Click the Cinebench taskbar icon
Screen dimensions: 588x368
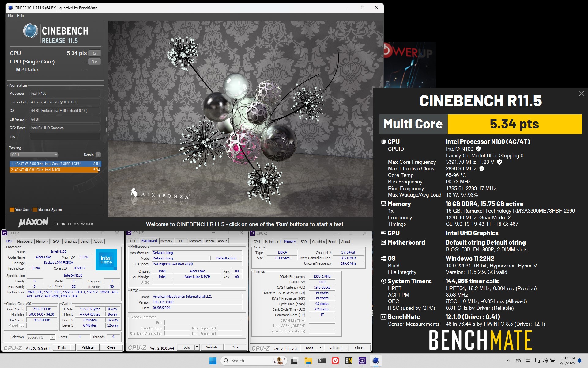point(376,361)
